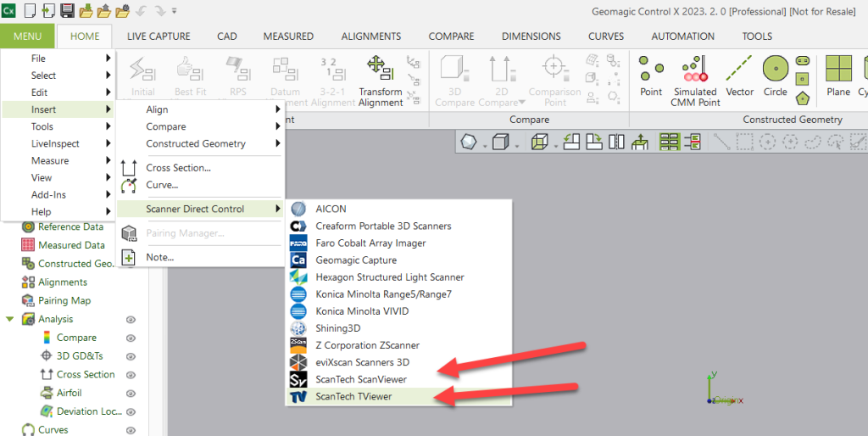
Task: Click the wireframe cube viewpoint icon
Action: (x=538, y=143)
